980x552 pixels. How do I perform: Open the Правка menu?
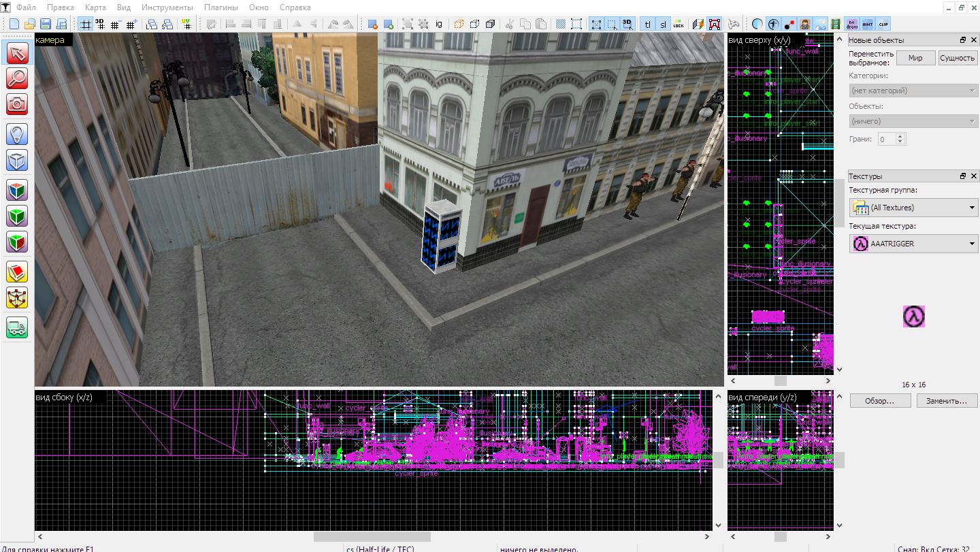pyautogui.click(x=61, y=7)
